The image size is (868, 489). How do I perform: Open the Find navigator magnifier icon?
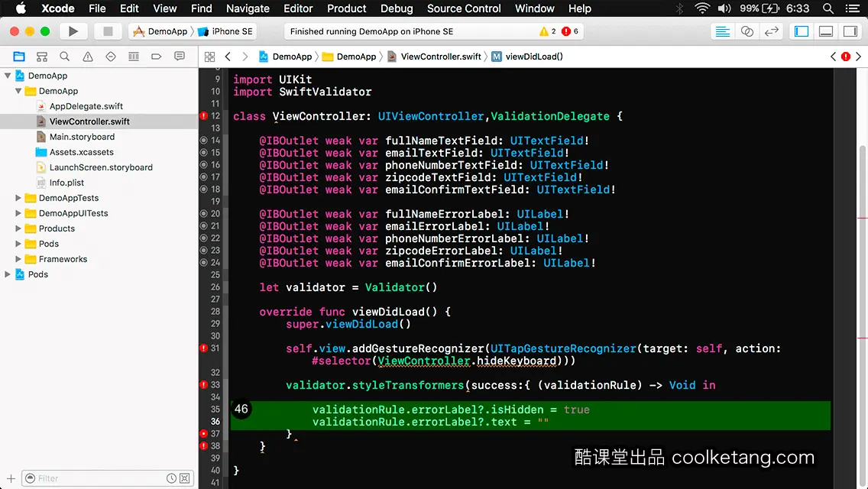pos(65,57)
